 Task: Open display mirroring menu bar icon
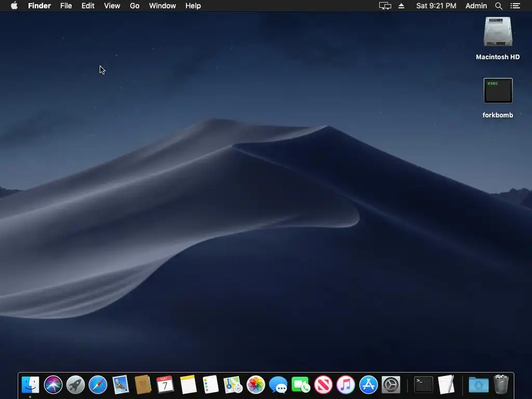[x=385, y=6]
